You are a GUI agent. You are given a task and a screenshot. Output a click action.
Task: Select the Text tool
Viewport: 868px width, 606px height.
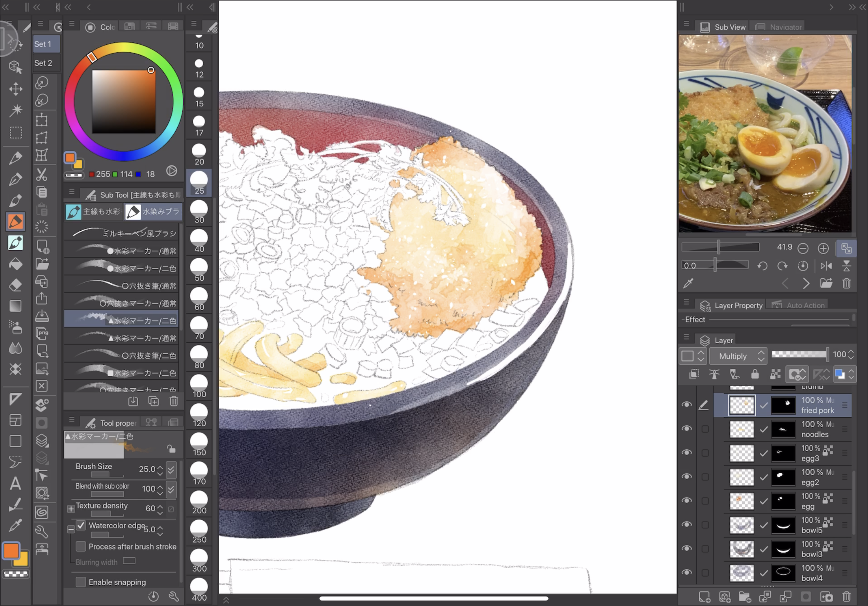pos(16,483)
